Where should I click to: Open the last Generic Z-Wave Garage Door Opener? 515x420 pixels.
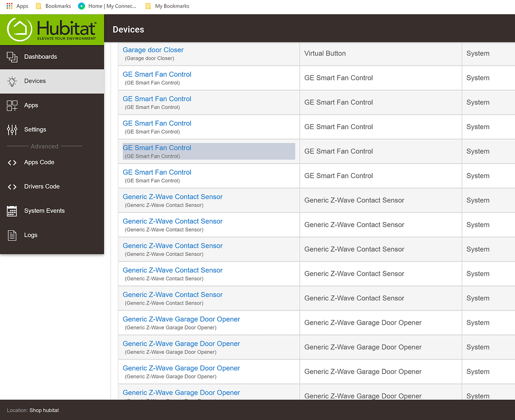pos(181,392)
